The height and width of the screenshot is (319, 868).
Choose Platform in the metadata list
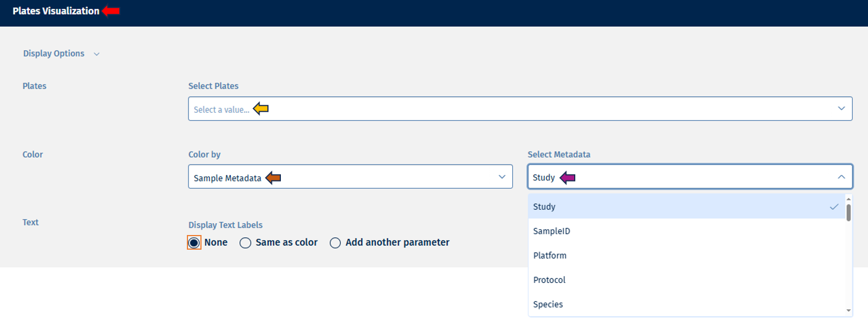point(549,255)
